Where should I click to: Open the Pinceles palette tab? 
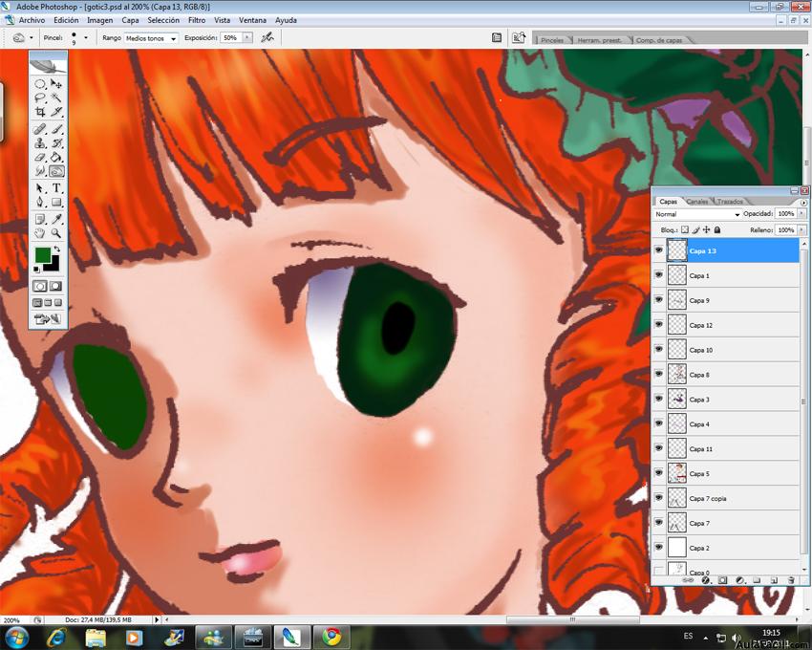point(552,40)
